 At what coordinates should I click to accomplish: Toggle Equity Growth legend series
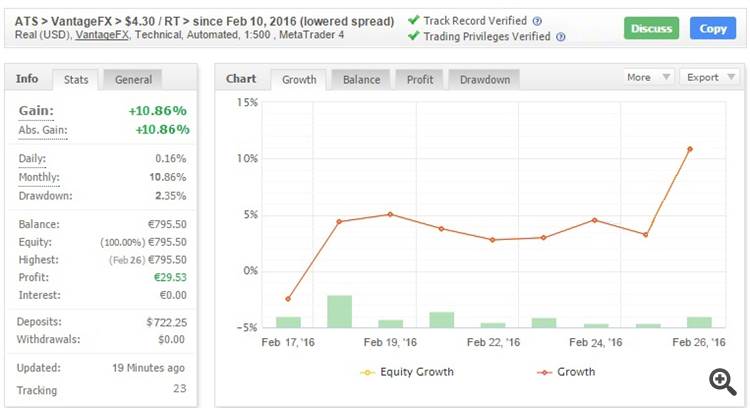coord(407,372)
